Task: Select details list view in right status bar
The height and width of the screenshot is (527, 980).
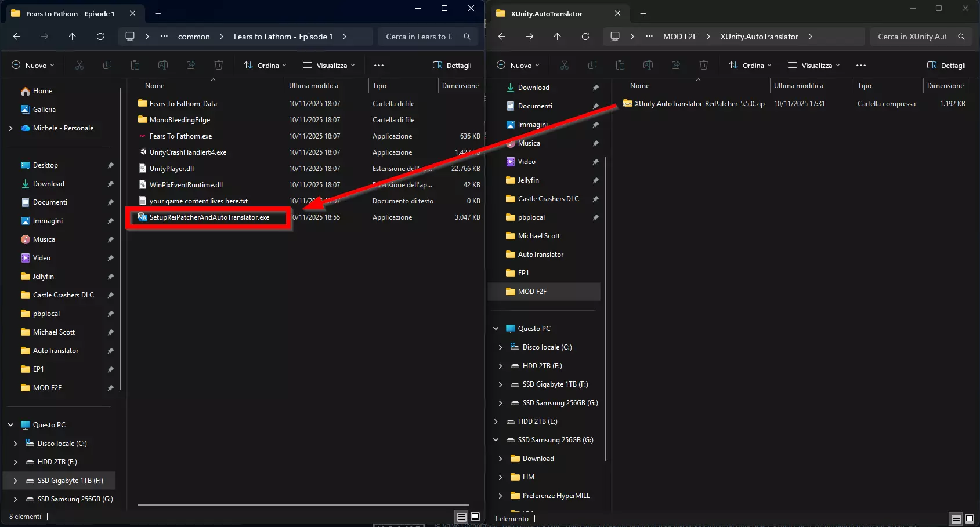Action: pos(956,519)
